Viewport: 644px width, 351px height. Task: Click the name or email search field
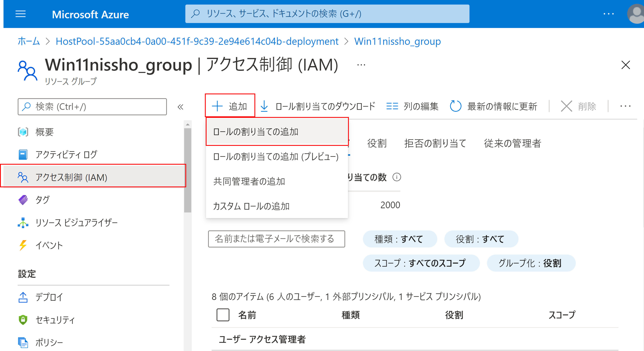click(x=276, y=239)
